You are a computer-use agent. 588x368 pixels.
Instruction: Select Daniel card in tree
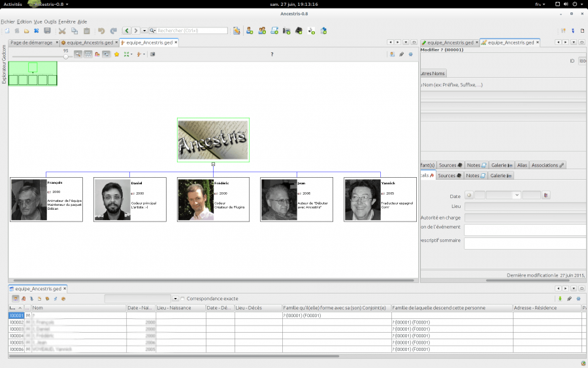130,199
